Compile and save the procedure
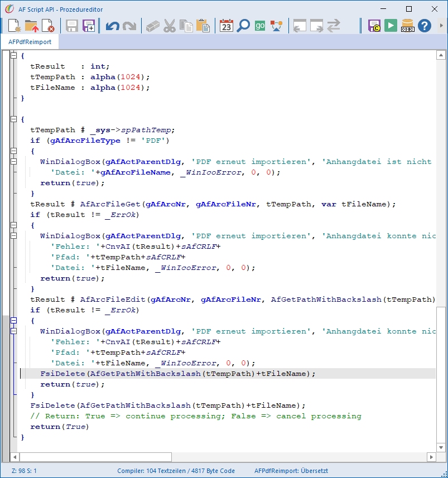The width and height of the screenshot is (448, 478). [374, 26]
